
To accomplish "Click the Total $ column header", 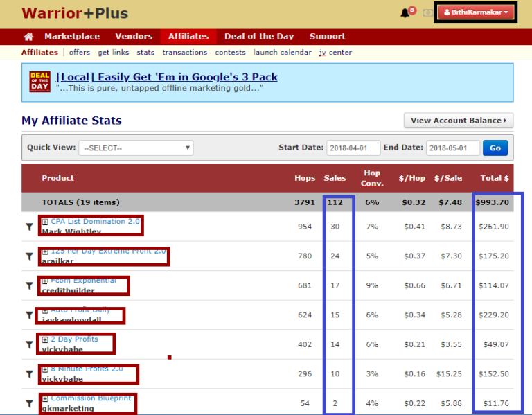I will [x=495, y=178].
